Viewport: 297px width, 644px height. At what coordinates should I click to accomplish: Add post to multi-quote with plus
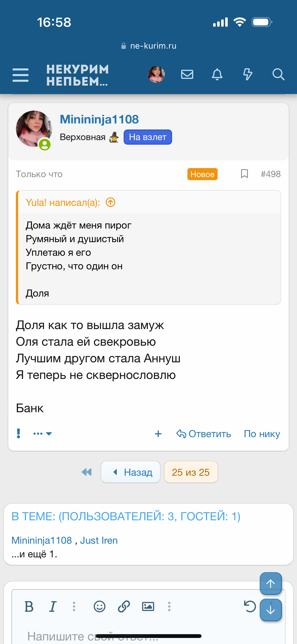tap(158, 434)
